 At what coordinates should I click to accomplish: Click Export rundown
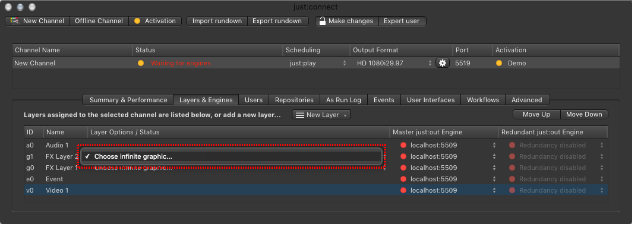click(x=277, y=21)
